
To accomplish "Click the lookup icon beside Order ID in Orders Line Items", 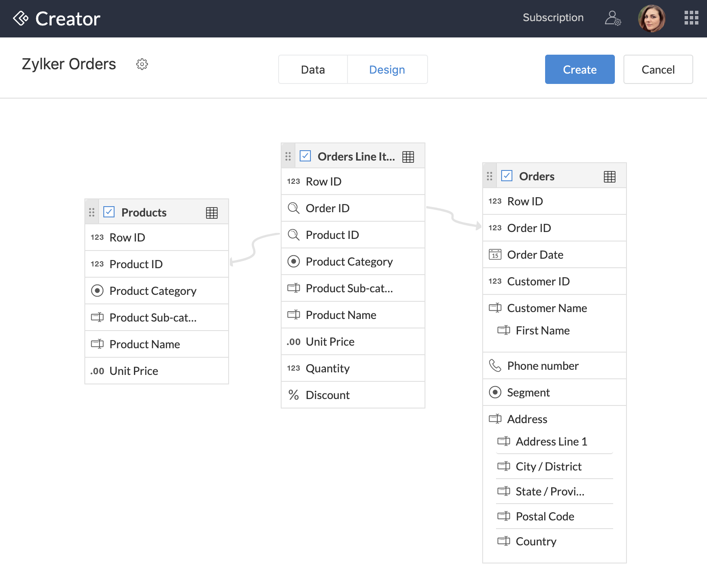I will [x=294, y=208].
